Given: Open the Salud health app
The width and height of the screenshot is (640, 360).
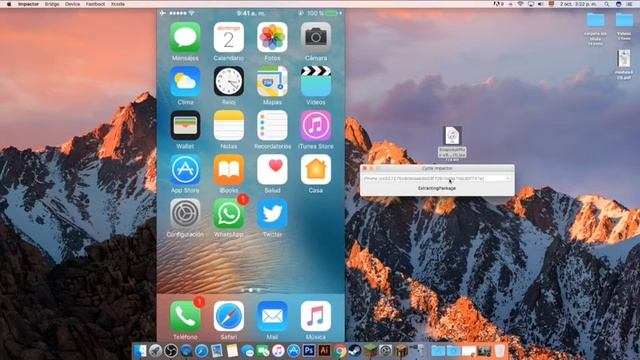Looking at the screenshot, I should click(272, 170).
